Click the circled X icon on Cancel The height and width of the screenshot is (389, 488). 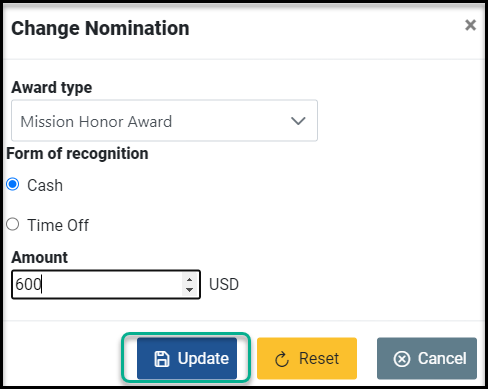click(x=402, y=359)
